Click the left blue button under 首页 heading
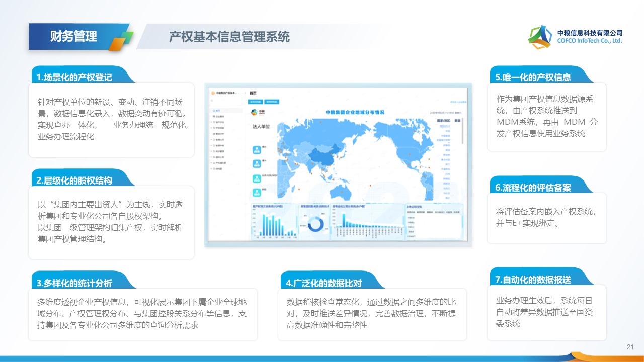Viewport: 644px width, 362px height. click(256, 102)
